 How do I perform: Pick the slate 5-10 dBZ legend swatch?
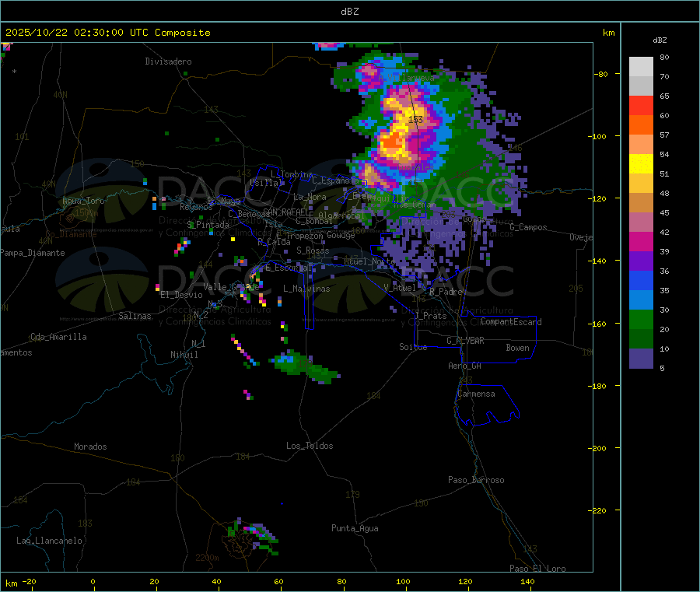pyautogui.click(x=641, y=358)
